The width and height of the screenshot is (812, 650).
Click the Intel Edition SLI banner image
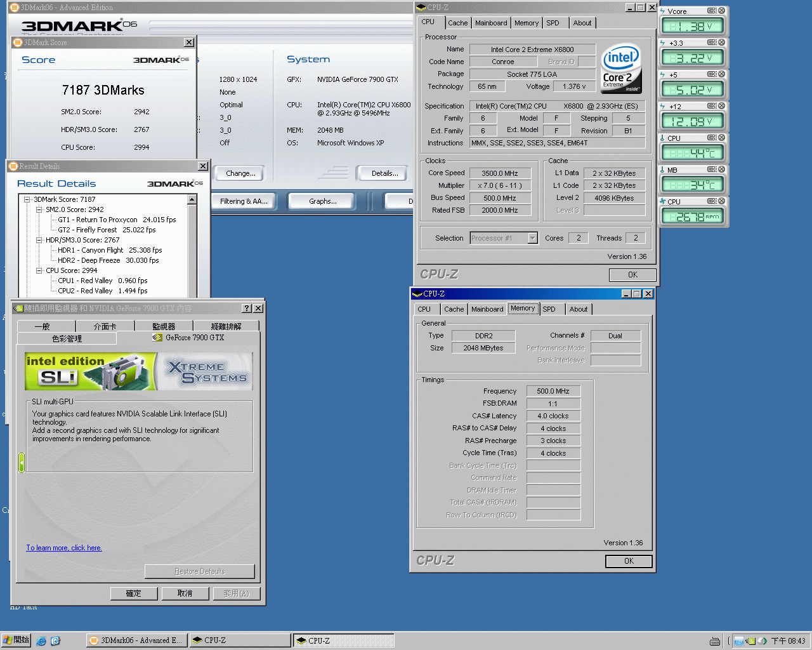point(138,371)
